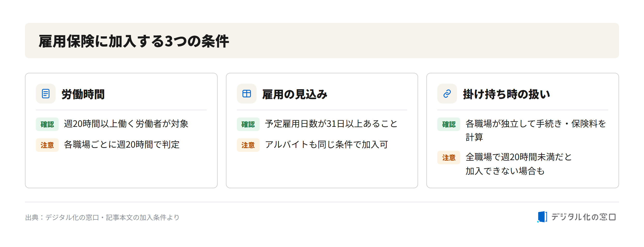Click the green 確認 badge in 労働時間 card

point(47,124)
